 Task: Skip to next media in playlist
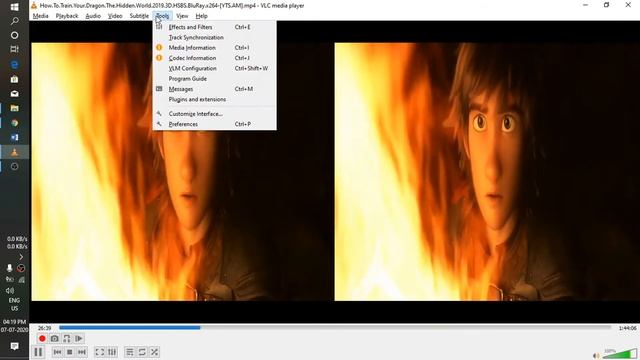(82, 352)
